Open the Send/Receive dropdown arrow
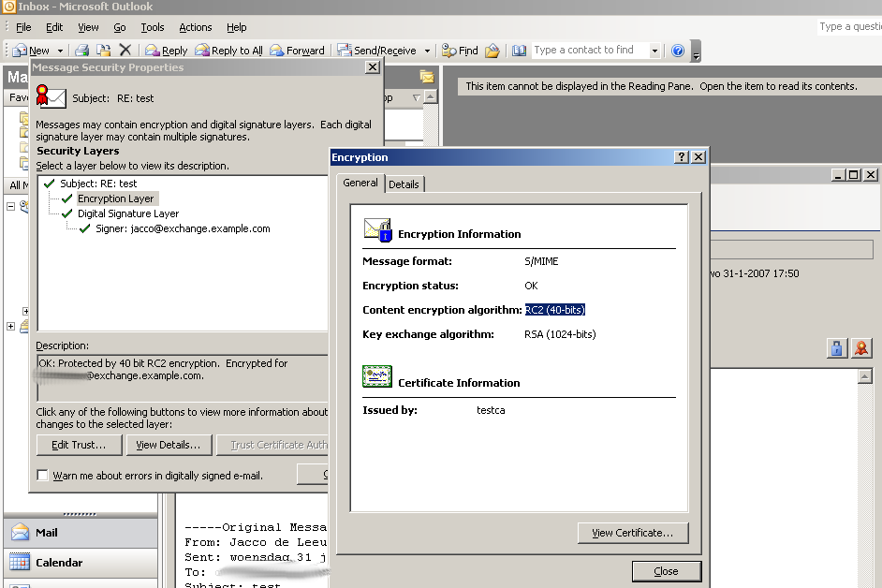 427,51
